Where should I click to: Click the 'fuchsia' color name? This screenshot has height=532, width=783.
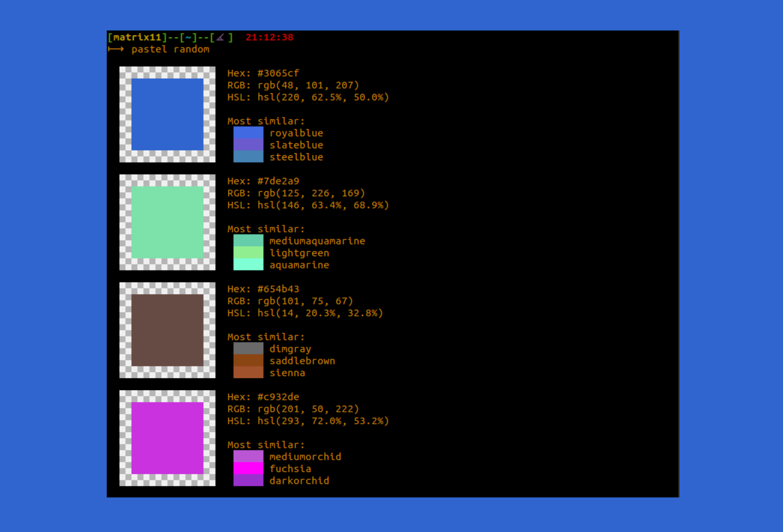click(x=290, y=468)
